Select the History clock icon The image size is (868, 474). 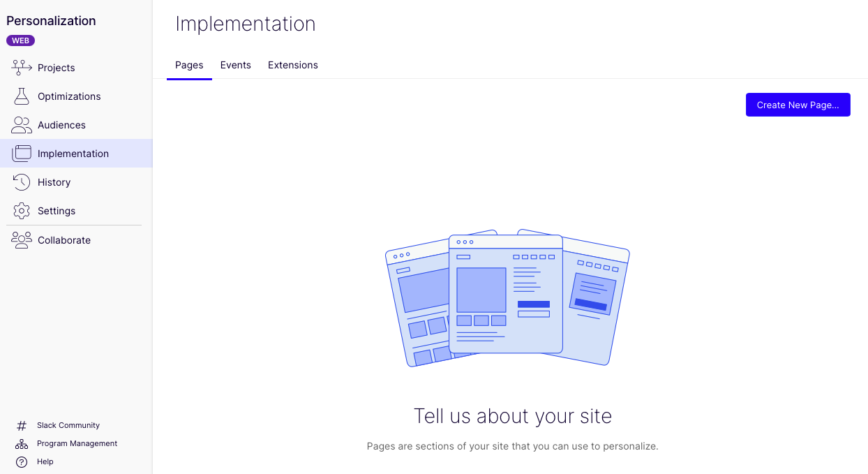[x=20, y=182]
